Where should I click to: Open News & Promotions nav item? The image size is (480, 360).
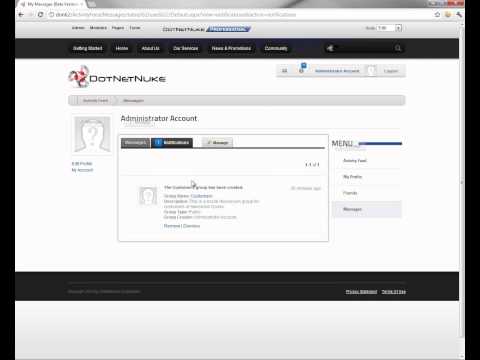point(231,48)
